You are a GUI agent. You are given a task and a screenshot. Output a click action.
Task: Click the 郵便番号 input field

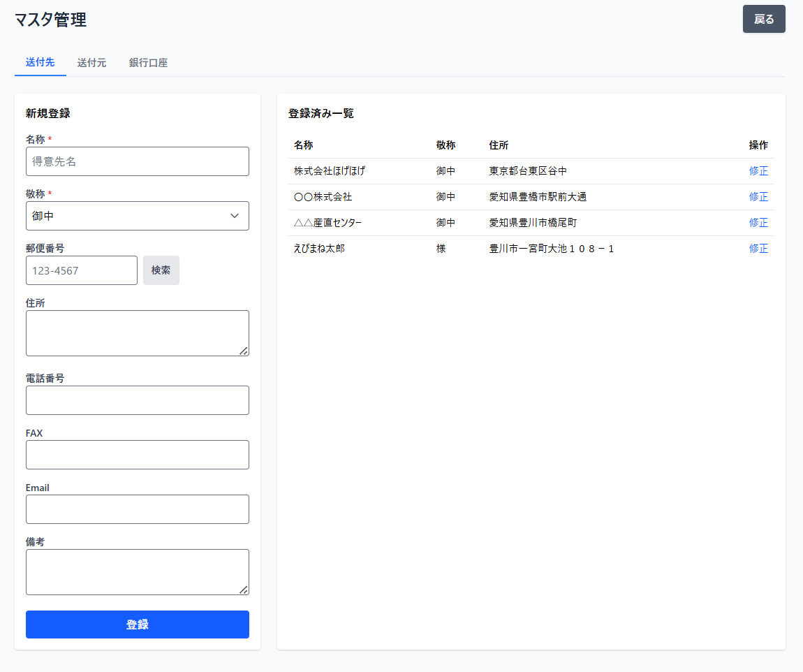(x=82, y=270)
